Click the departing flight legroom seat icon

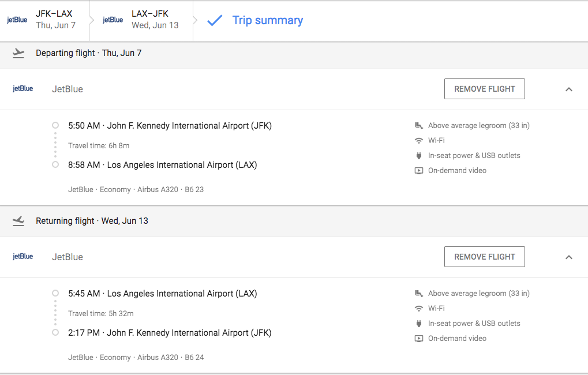(x=419, y=126)
